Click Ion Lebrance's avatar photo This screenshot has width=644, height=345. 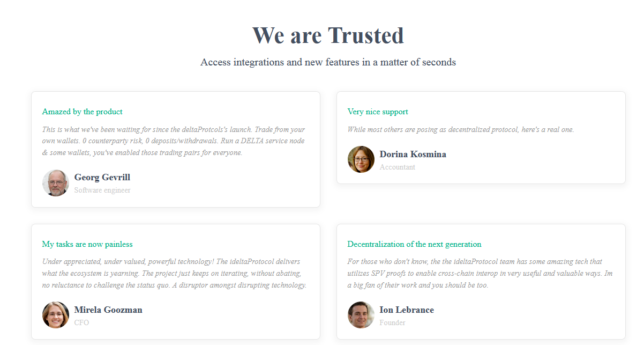pyautogui.click(x=361, y=315)
